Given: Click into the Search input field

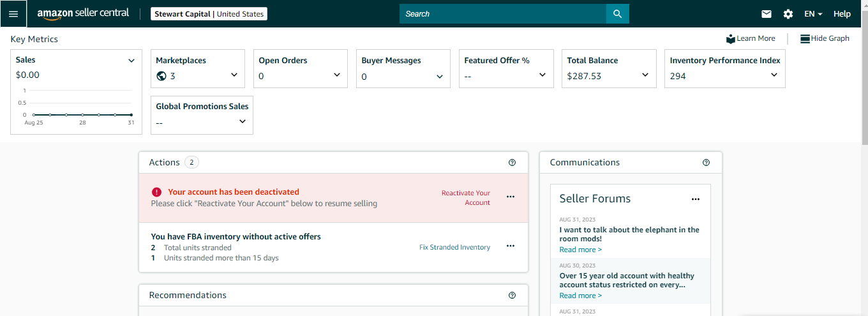Looking at the screenshot, I should (503, 13).
